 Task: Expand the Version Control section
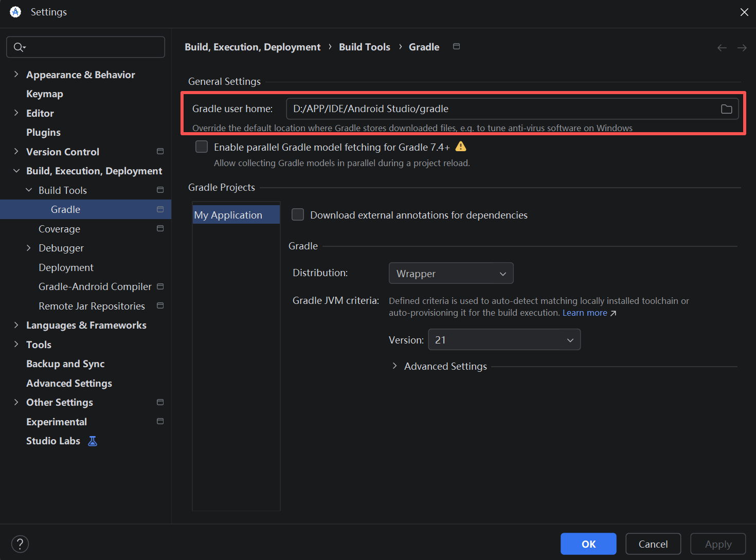pyautogui.click(x=16, y=152)
